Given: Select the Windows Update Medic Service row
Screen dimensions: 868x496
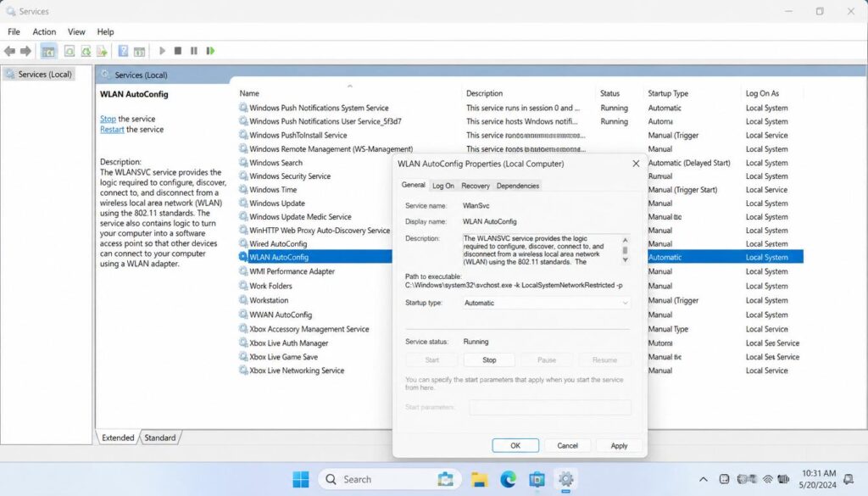Looking at the screenshot, I should 300,216.
